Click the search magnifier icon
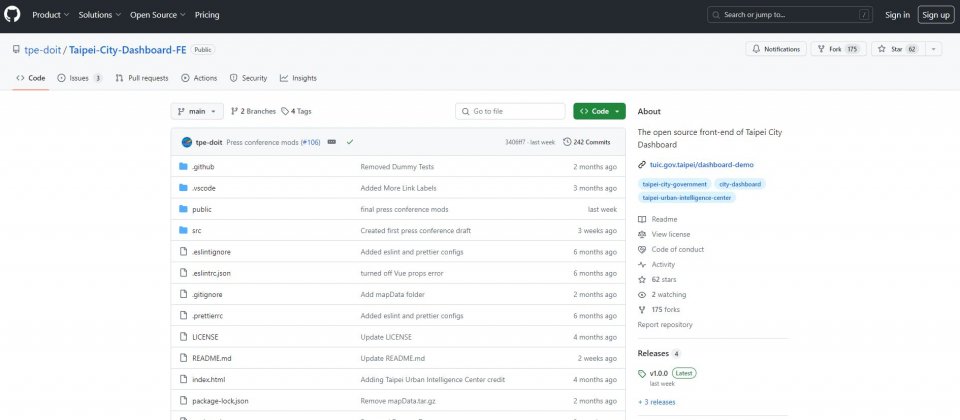The height and width of the screenshot is (420, 960). 718,15
